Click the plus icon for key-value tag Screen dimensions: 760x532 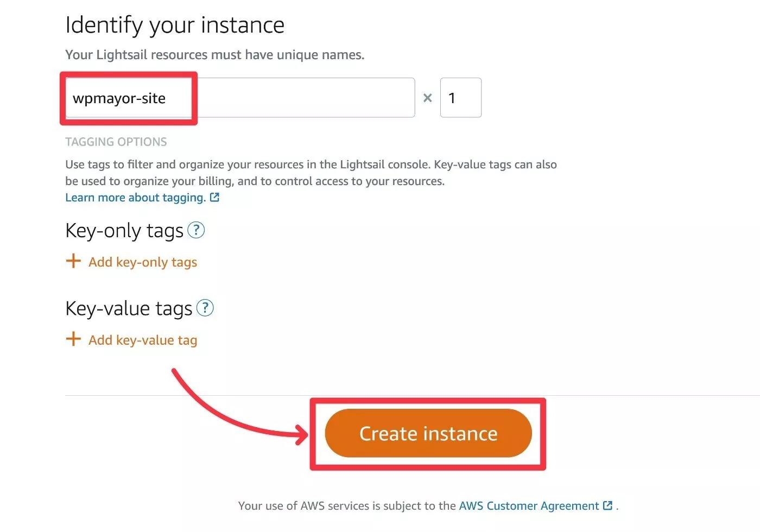73,339
